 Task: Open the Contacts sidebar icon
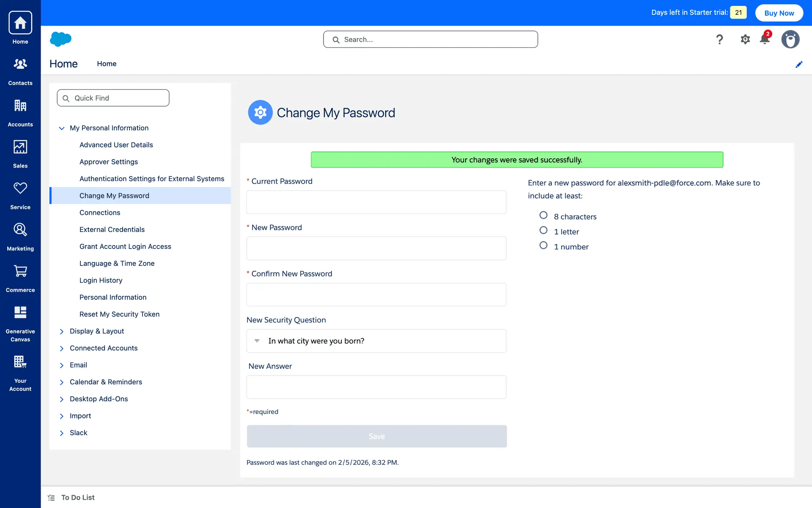pyautogui.click(x=20, y=64)
